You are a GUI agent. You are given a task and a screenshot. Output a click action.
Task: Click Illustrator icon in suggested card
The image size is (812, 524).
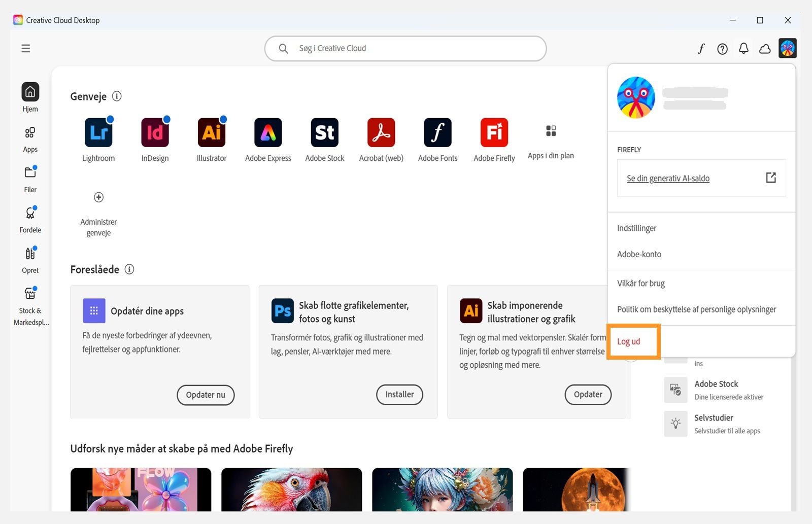click(471, 311)
